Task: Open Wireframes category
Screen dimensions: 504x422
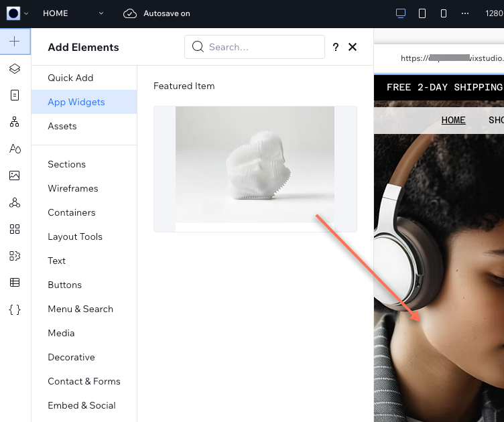Action: [x=84, y=188]
